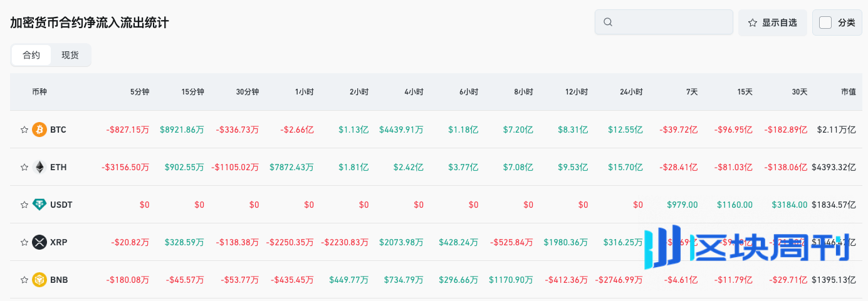Sort by the 7天 column header
Screen dimensions: 868x301
tap(692, 92)
